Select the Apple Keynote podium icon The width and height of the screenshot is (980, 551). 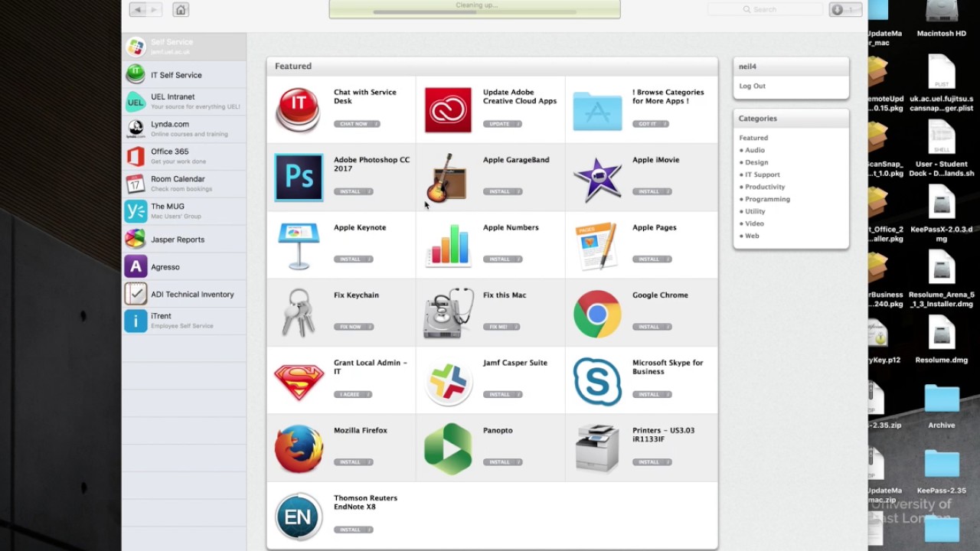point(299,246)
